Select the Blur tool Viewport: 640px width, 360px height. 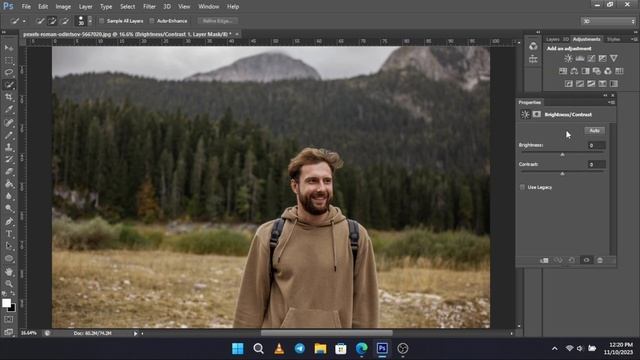pyautogui.click(x=9, y=196)
